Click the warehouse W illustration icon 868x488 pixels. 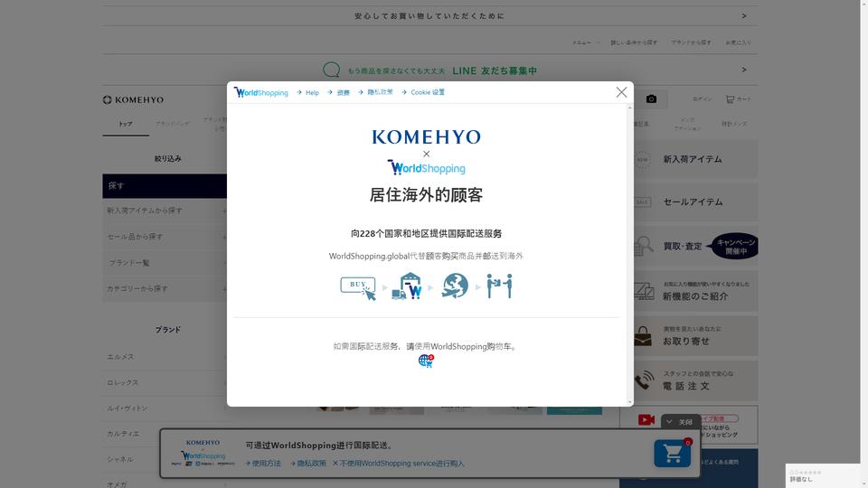[x=407, y=286]
